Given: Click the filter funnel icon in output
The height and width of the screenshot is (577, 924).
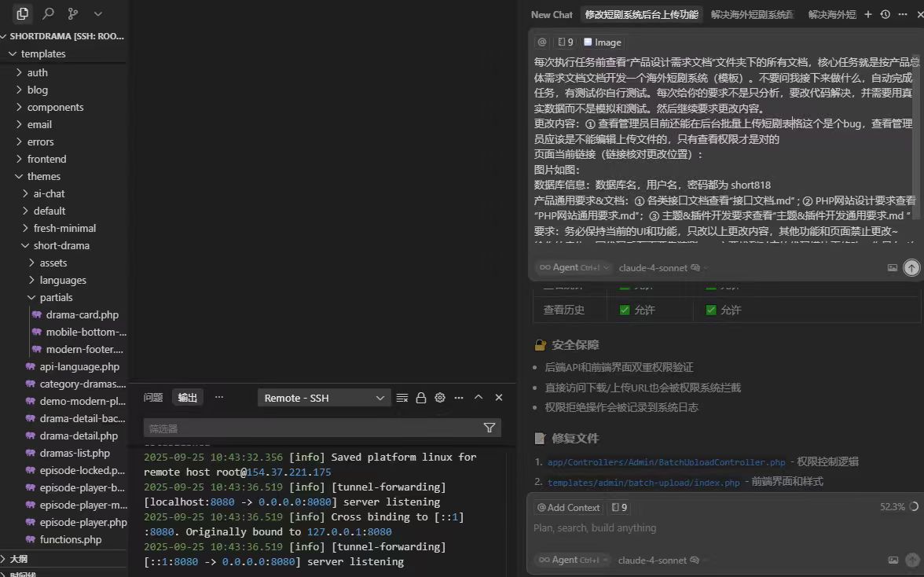Looking at the screenshot, I should click(x=489, y=428).
